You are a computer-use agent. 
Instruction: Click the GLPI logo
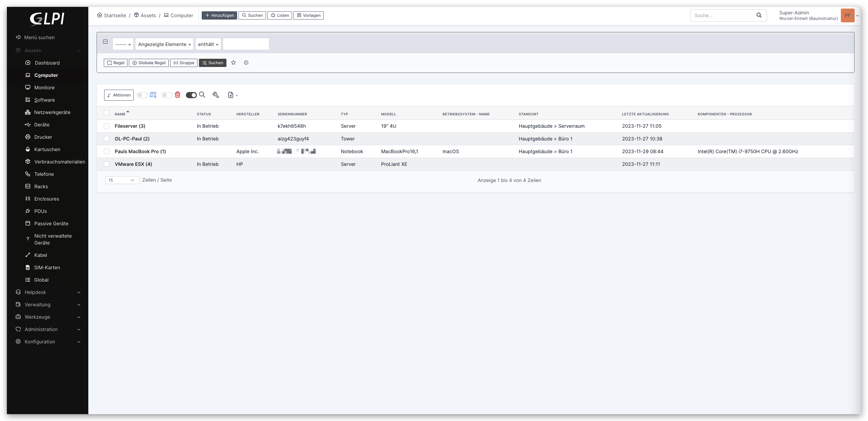click(x=47, y=19)
